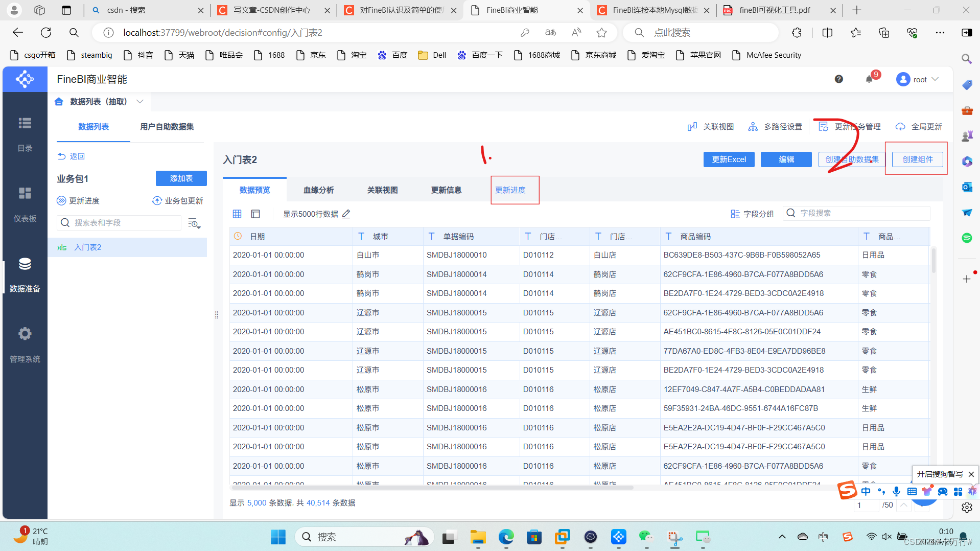Open the 管理系统 settings gear icon
This screenshot has height=551, width=980.
pos(25,334)
